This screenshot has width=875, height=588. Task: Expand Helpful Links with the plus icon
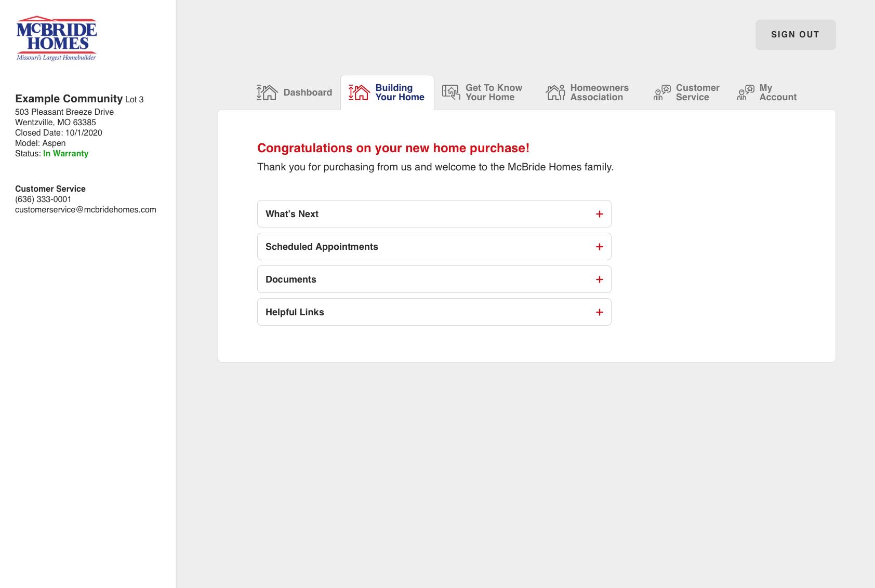(599, 312)
